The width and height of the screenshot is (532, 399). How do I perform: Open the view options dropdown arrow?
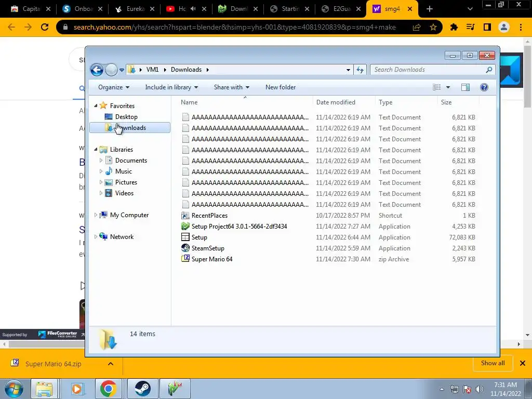point(448,87)
